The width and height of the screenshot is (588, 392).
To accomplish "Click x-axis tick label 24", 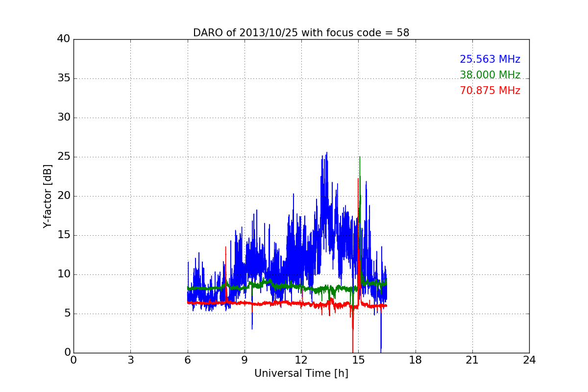I will (x=529, y=360).
